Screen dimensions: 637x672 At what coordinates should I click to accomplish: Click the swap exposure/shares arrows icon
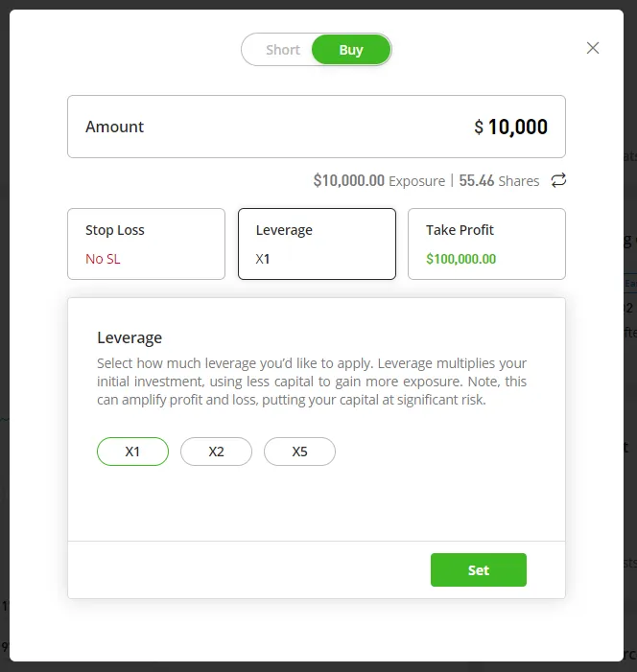click(558, 180)
